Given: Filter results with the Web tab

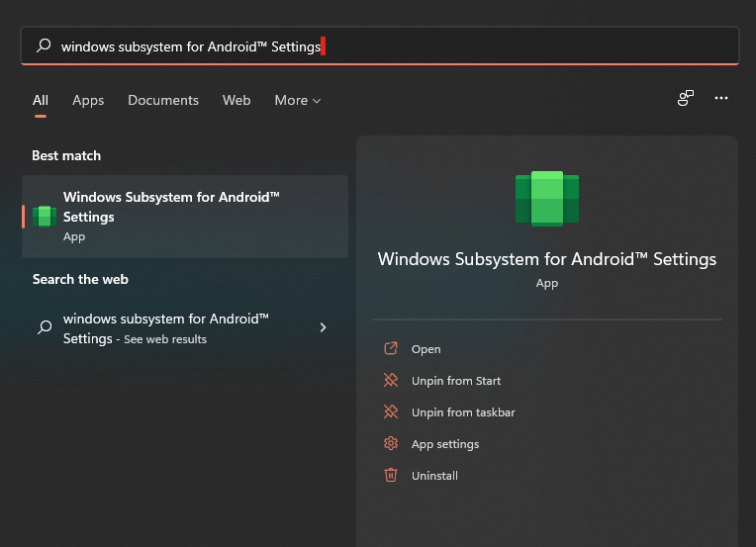Looking at the screenshot, I should pos(236,101).
